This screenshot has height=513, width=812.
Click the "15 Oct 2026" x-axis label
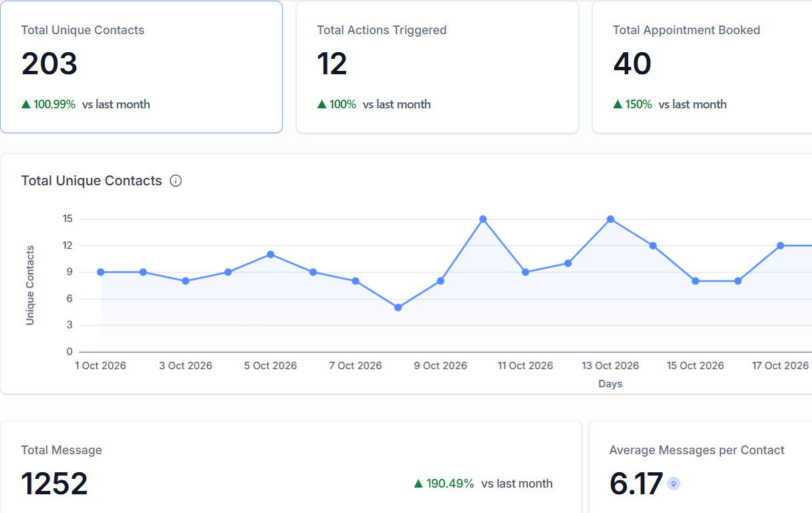[x=696, y=365]
